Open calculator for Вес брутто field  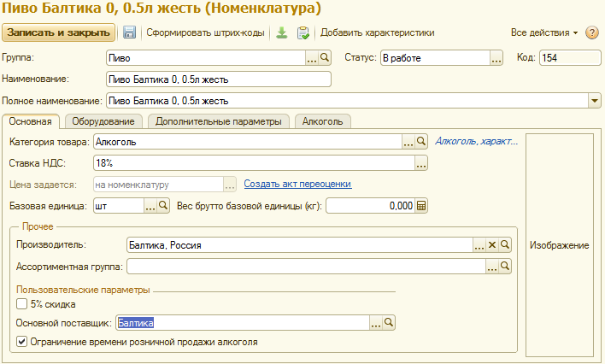tap(421, 206)
